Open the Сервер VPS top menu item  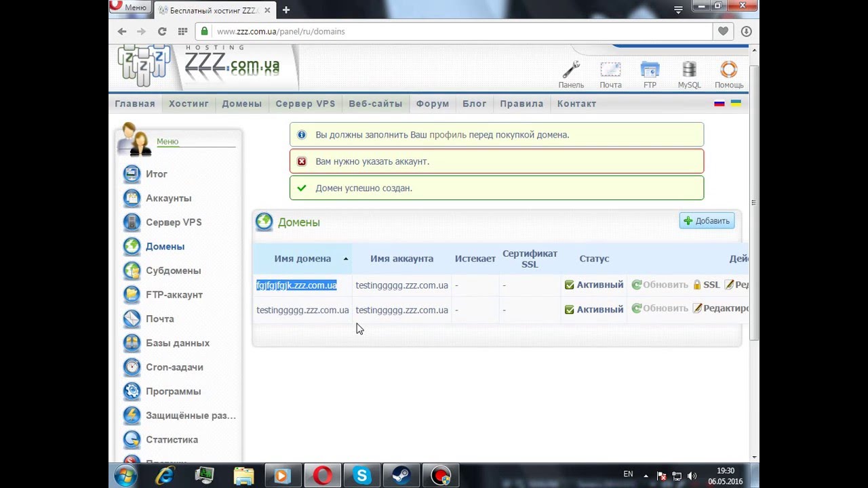point(305,104)
